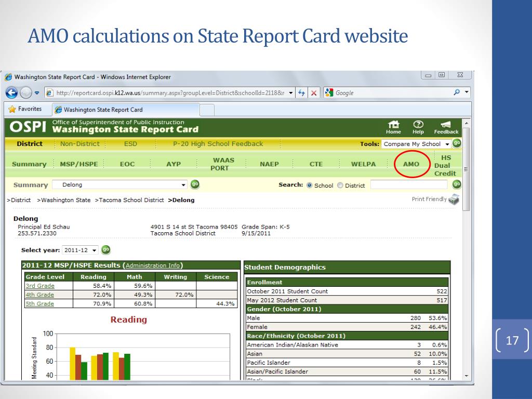The image size is (532, 399).
Task: Click the Print Friendly printer icon
Action: 454,199
